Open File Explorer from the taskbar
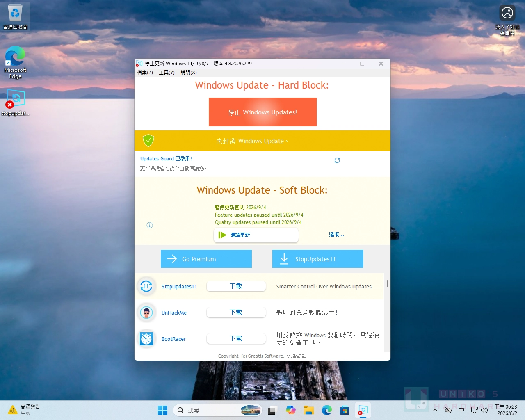This screenshot has height=420, width=525. tap(309, 410)
